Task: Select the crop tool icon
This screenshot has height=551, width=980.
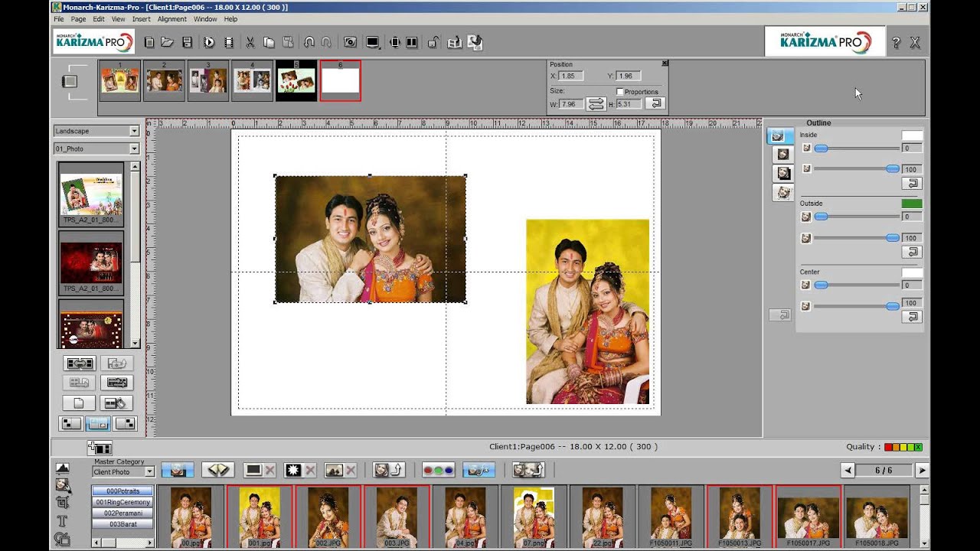Action: (x=63, y=503)
